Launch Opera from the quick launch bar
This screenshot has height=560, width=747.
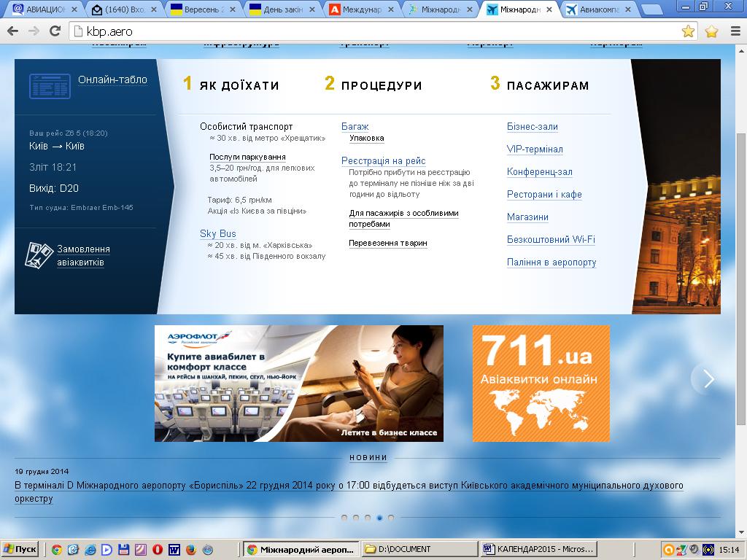157,549
